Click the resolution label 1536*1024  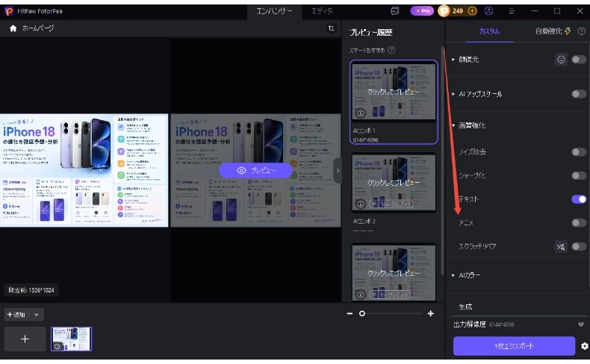(x=31, y=290)
